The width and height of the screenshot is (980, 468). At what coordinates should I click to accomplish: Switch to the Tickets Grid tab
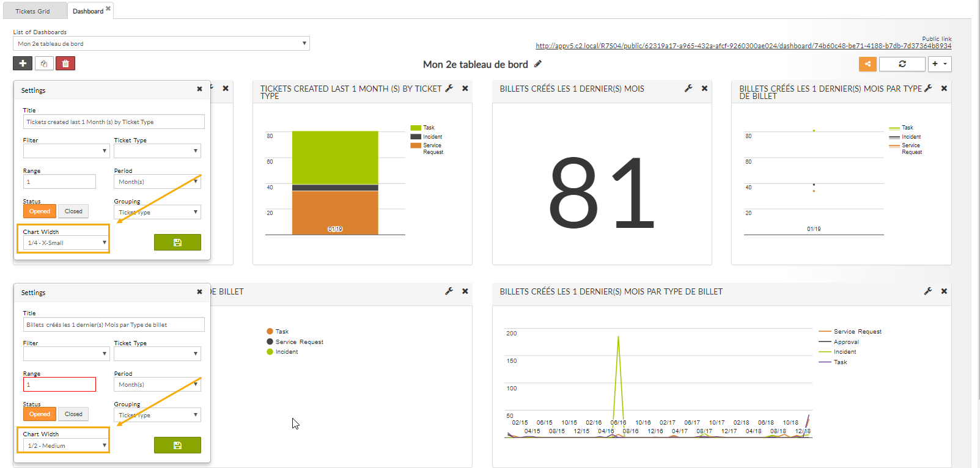pyautogui.click(x=33, y=11)
